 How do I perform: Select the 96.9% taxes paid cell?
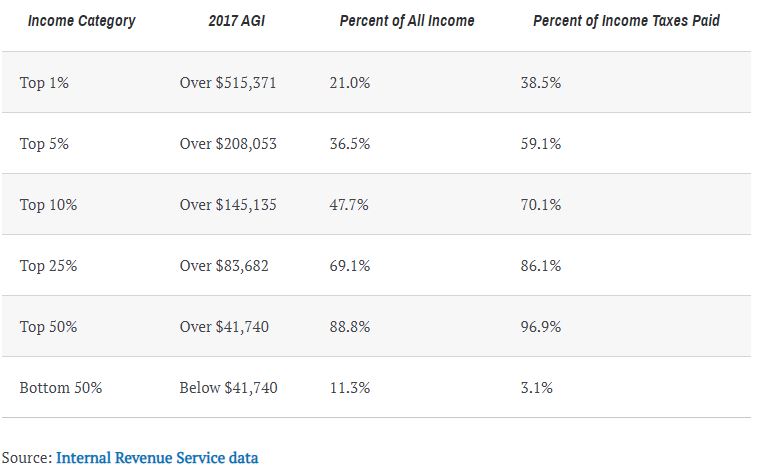pyautogui.click(x=541, y=327)
